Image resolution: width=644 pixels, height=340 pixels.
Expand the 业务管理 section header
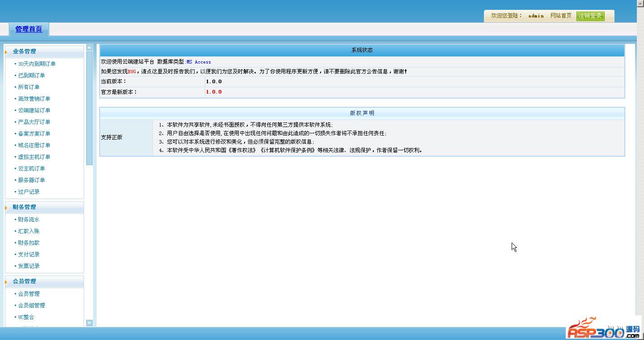tap(24, 51)
